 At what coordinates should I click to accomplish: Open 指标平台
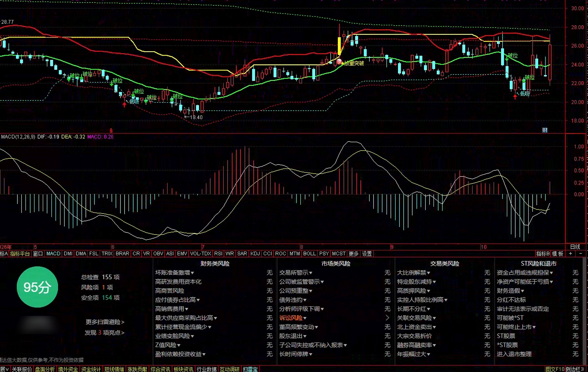20,254
